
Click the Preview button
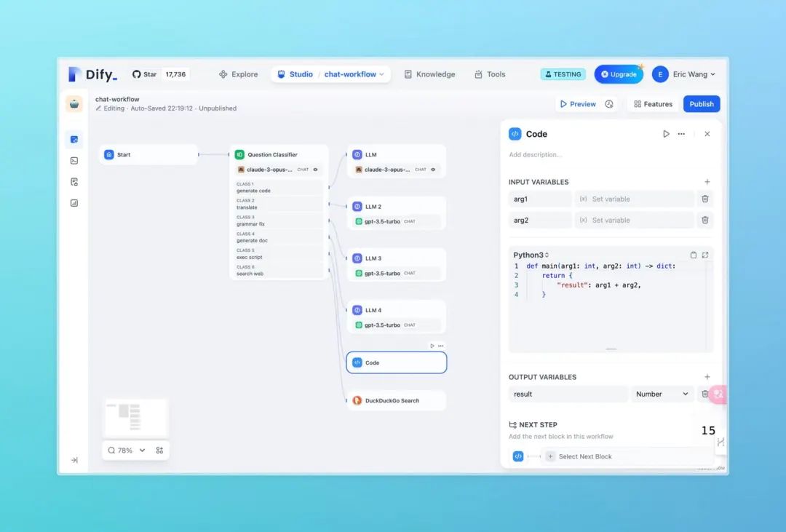click(x=578, y=104)
